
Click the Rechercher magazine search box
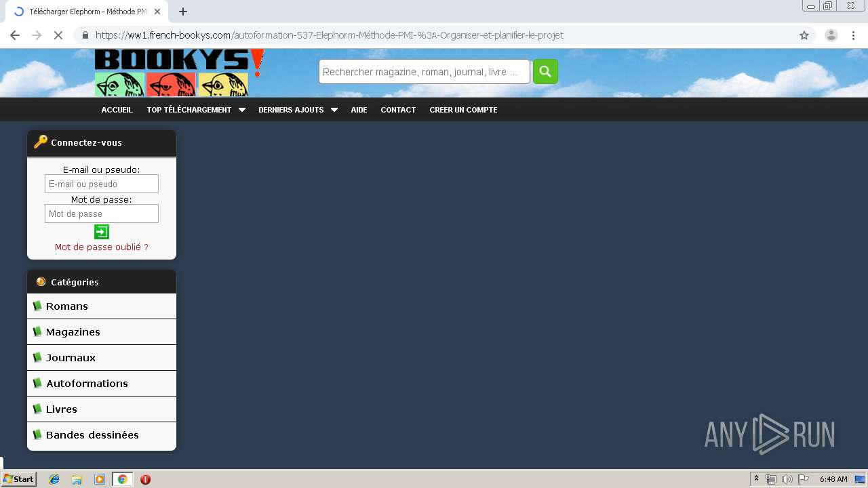[x=425, y=71]
